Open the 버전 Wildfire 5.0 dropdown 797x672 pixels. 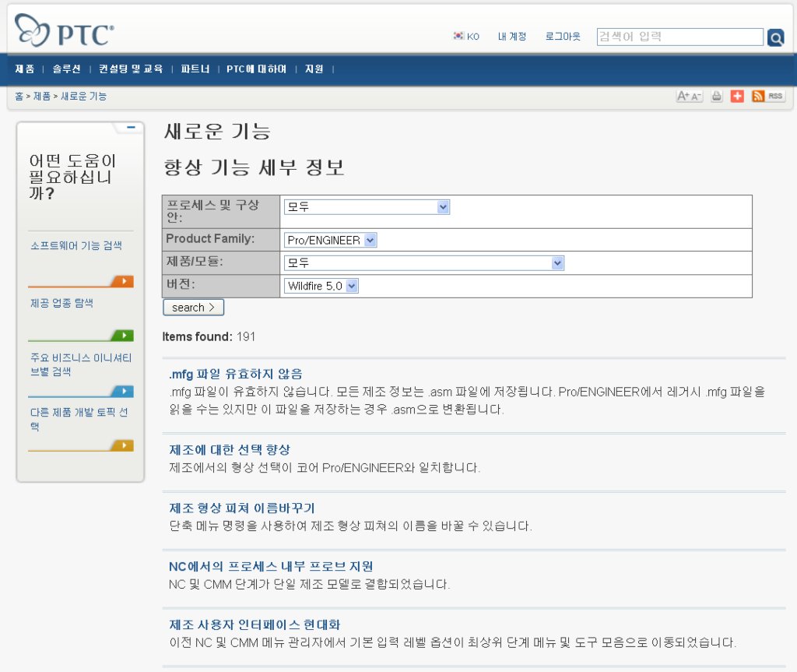point(321,286)
